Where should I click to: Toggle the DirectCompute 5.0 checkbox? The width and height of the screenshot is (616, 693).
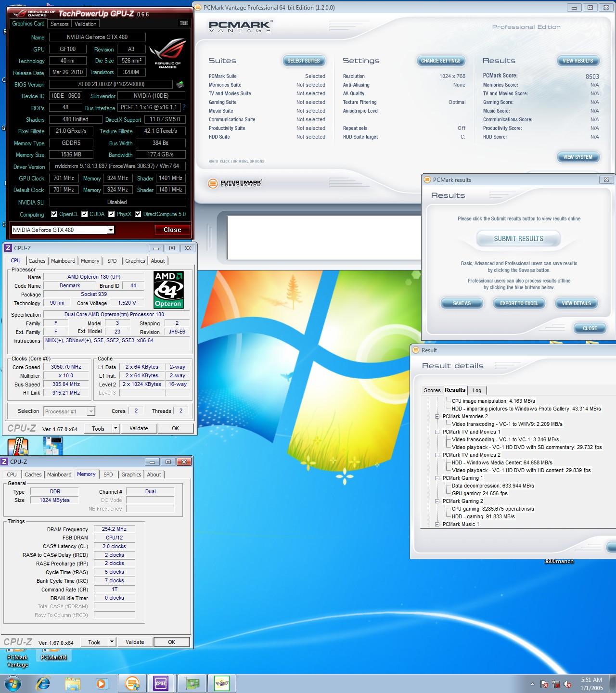point(138,214)
